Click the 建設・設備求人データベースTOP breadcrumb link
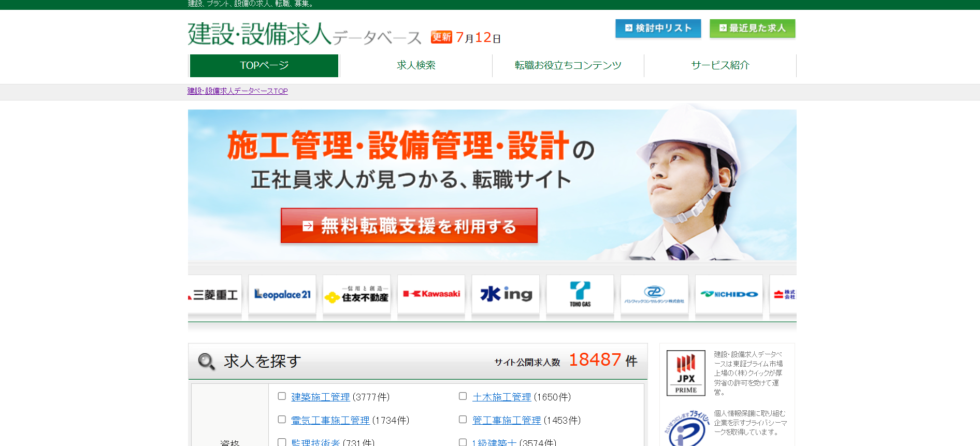 (238, 91)
